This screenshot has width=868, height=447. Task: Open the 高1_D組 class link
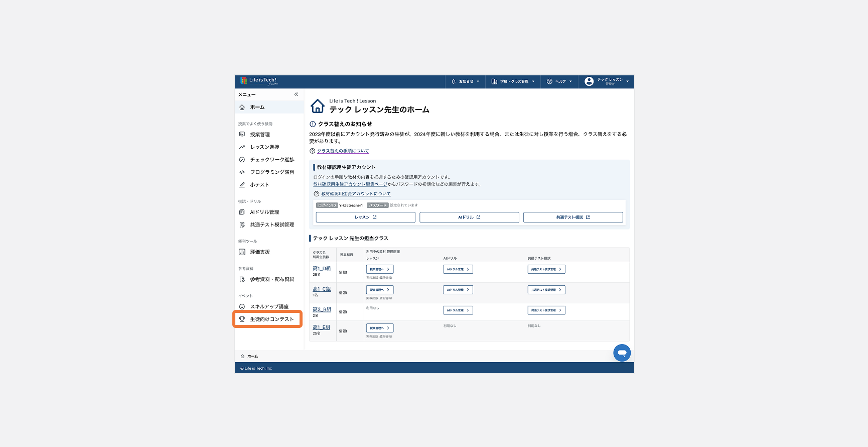[x=322, y=269]
